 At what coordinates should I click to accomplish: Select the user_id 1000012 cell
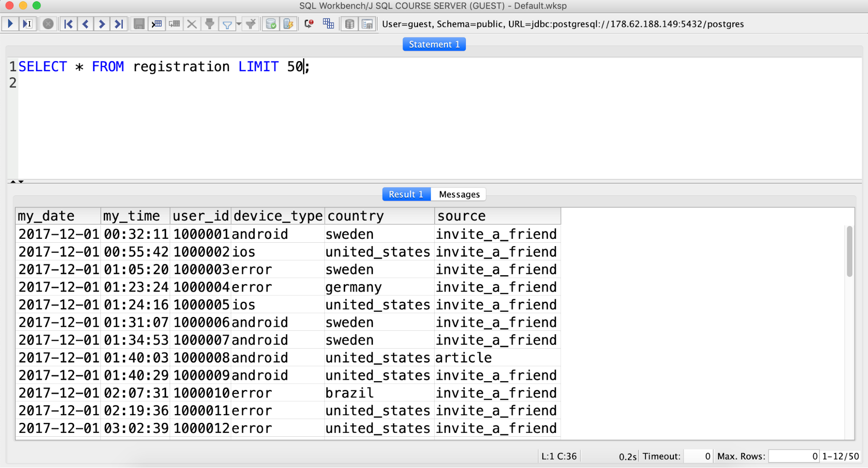(201, 428)
